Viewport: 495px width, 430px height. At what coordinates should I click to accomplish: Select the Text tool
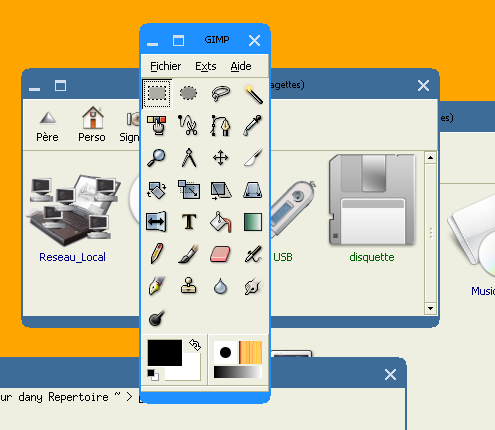click(189, 222)
